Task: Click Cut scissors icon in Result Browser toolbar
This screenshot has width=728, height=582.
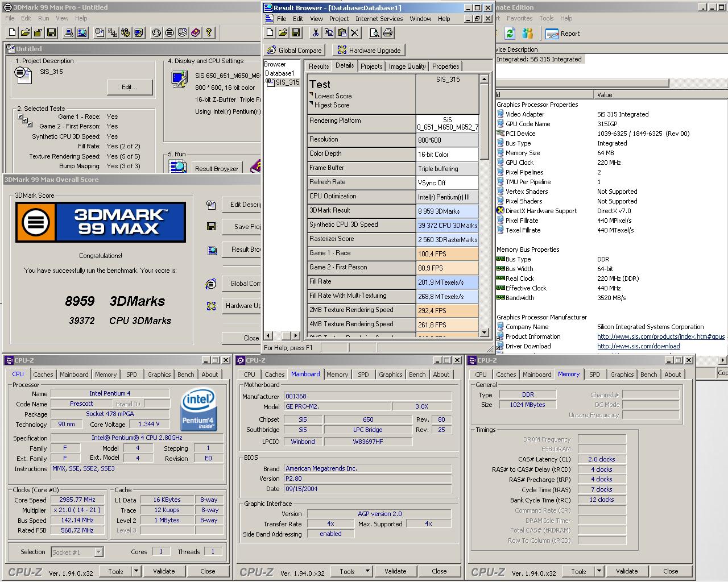Action: point(316,33)
